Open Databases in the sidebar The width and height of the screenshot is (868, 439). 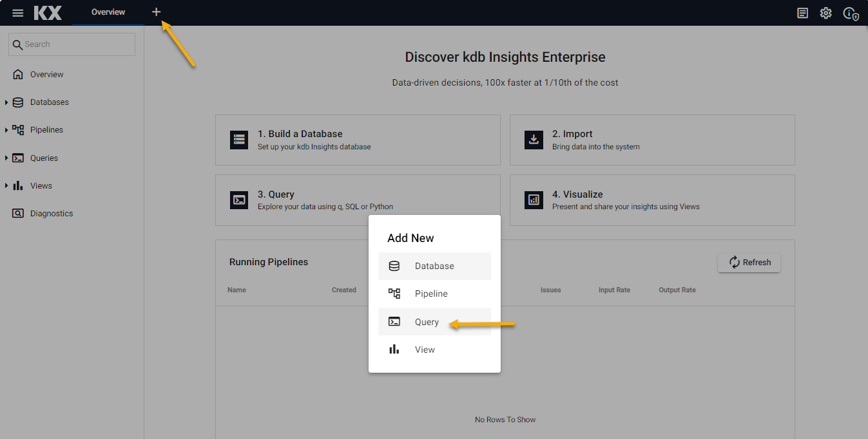coord(50,102)
